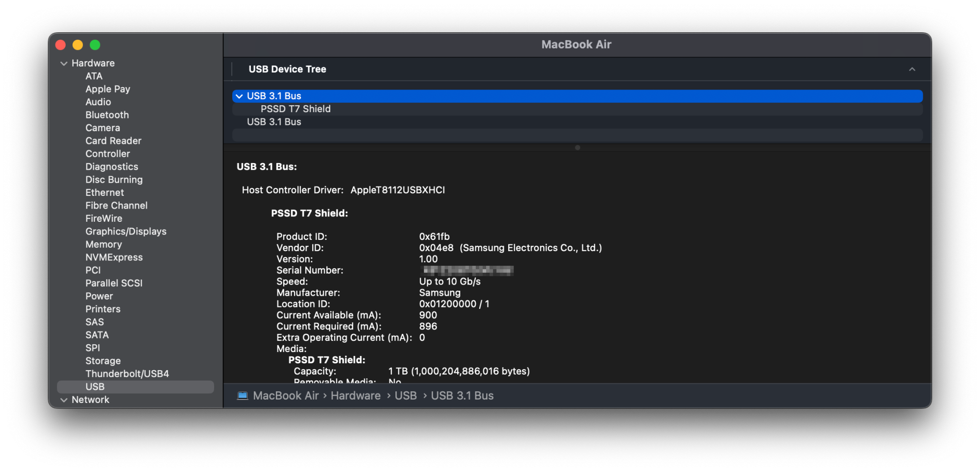Select Ethernet in the sidebar
Viewport: 980px width, 472px height.
[x=105, y=193]
